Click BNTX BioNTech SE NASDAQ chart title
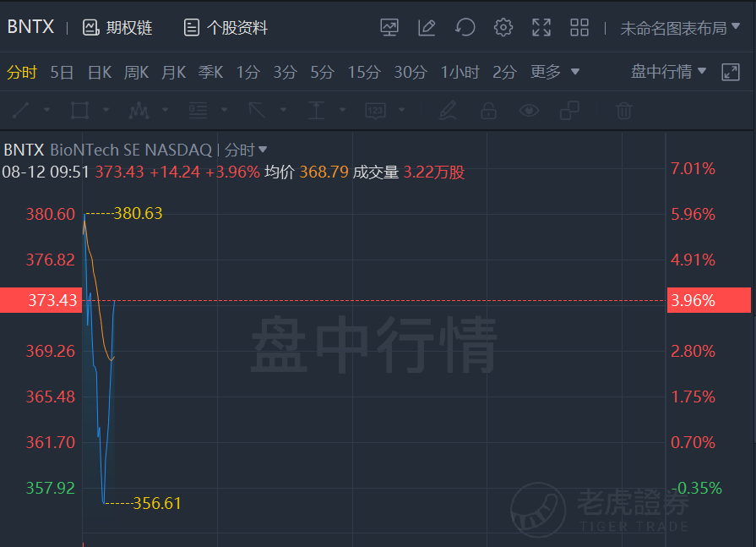Image resolution: width=756 pixels, height=547 pixels. click(x=107, y=150)
